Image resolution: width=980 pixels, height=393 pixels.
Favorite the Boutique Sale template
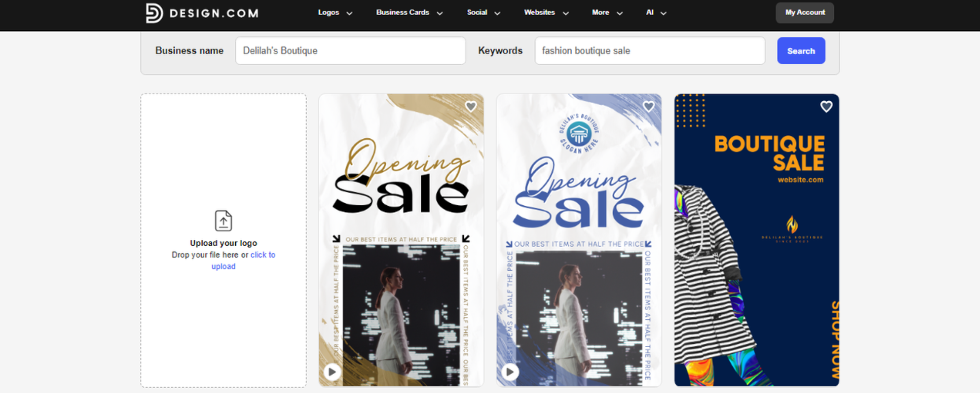tap(826, 107)
